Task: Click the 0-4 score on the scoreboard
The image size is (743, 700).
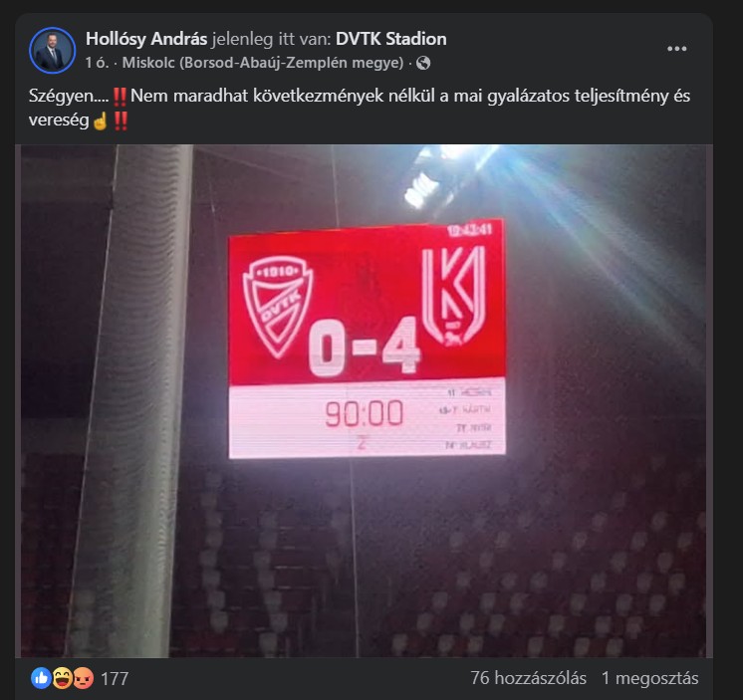Action: 364,349
